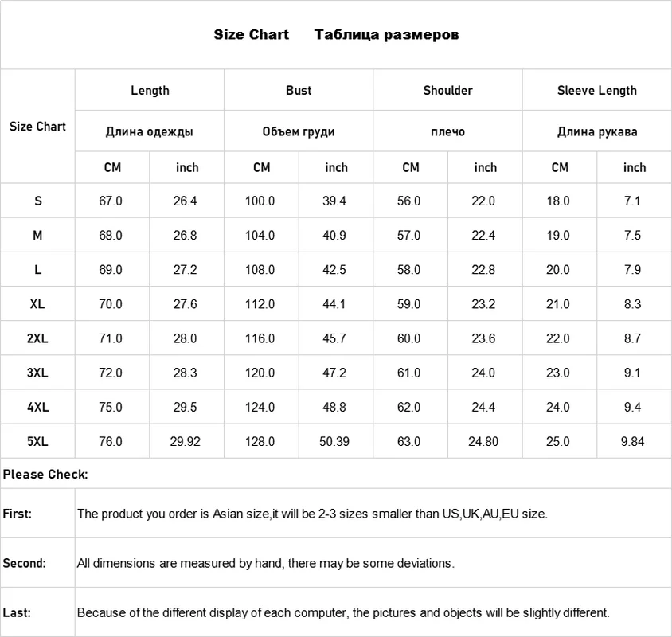
Task: Click the Please Check heading
Action: point(45,475)
